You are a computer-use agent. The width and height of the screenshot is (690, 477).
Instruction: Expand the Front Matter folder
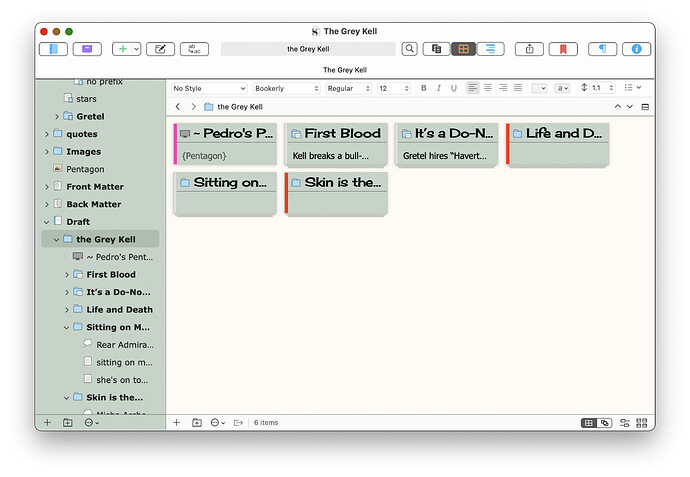tap(47, 187)
